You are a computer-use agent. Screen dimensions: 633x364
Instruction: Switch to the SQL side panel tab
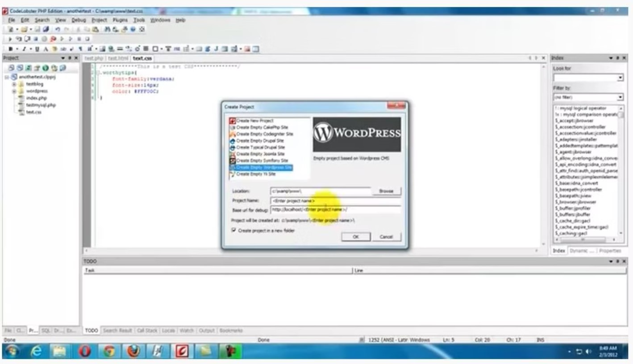click(46, 331)
